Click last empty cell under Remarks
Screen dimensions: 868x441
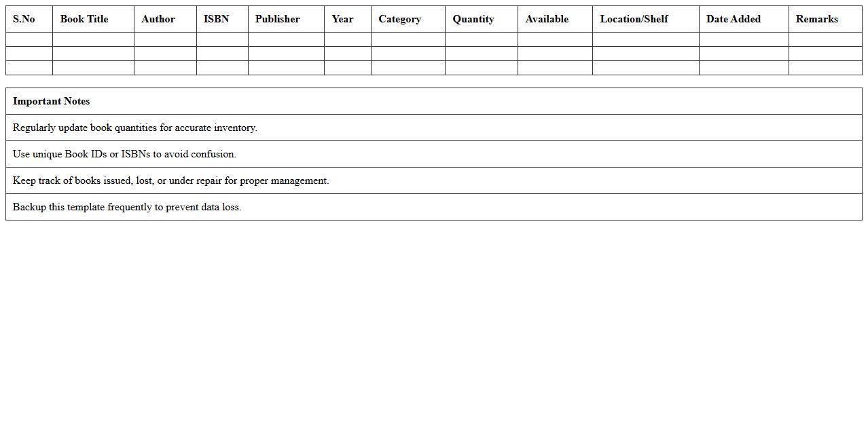point(825,68)
